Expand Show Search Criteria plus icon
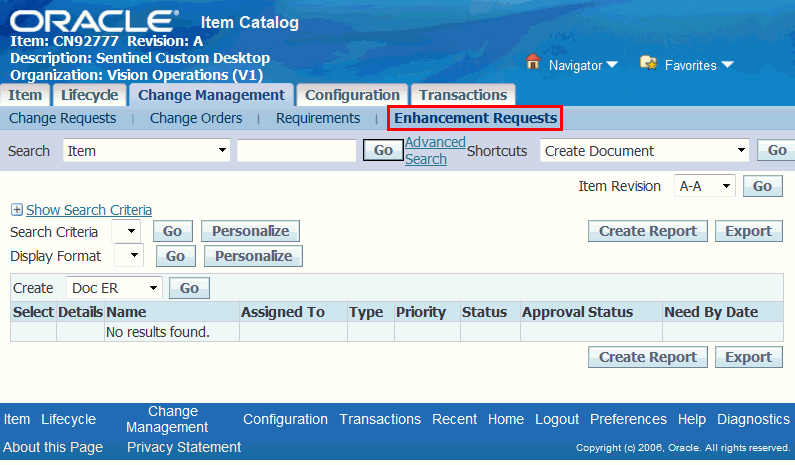Screen dimensions: 795x465 pyautogui.click(x=17, y=209)
